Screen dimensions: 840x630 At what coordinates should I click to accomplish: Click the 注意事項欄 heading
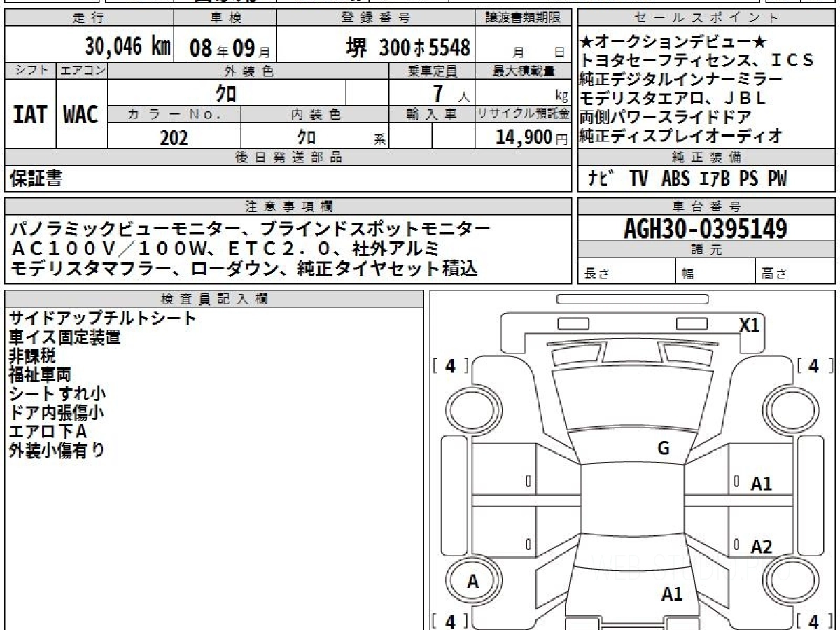tap(288, 206)
